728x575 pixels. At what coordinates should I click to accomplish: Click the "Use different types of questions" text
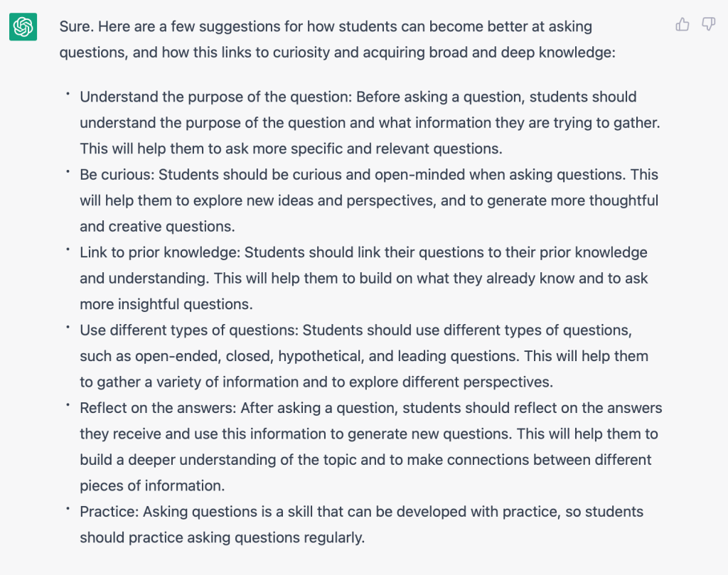pyautogui.click(x=189, y=331)
